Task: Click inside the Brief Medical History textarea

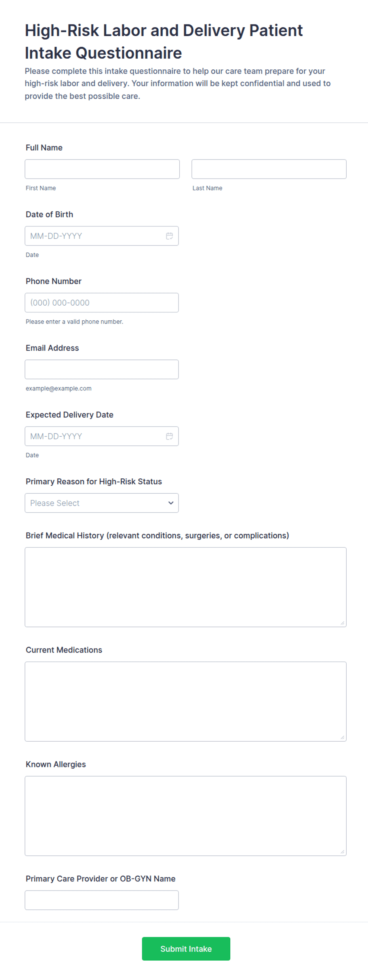Action: pos(186,587)
